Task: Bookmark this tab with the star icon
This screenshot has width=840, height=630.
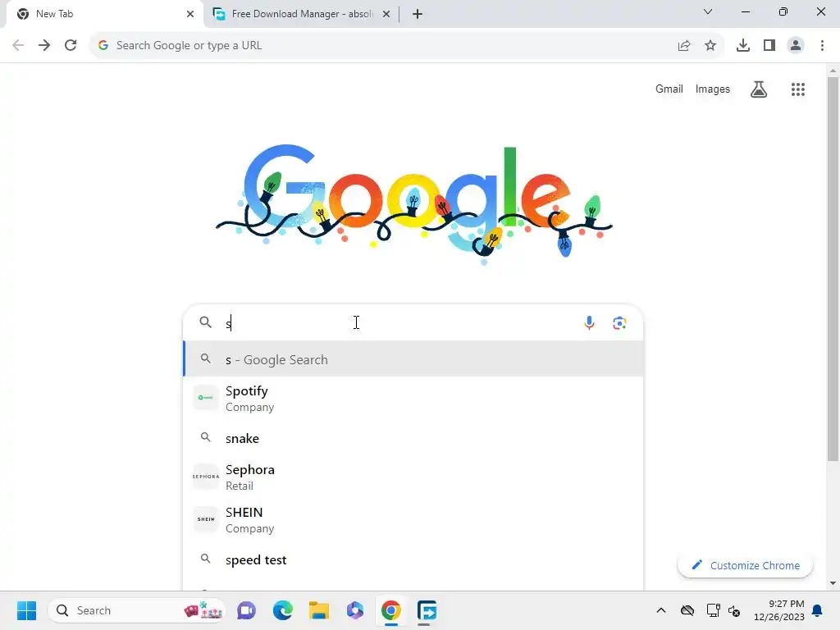Action: pyautogui.click(x=710, y=46)
